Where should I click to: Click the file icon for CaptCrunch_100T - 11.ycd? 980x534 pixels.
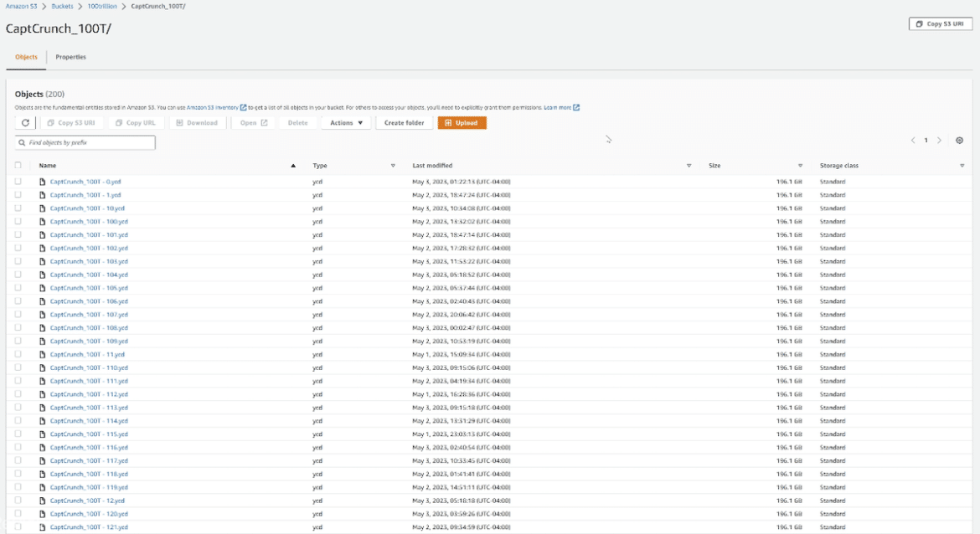pos(43,355)
